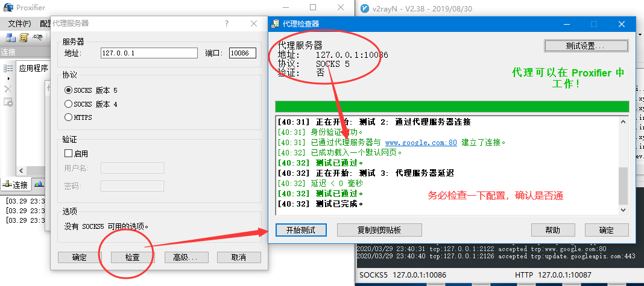The width and height of the screenshot is (644, 286).
Task: Click 复制到剪贴板 button
Action: tap(379, 230)
